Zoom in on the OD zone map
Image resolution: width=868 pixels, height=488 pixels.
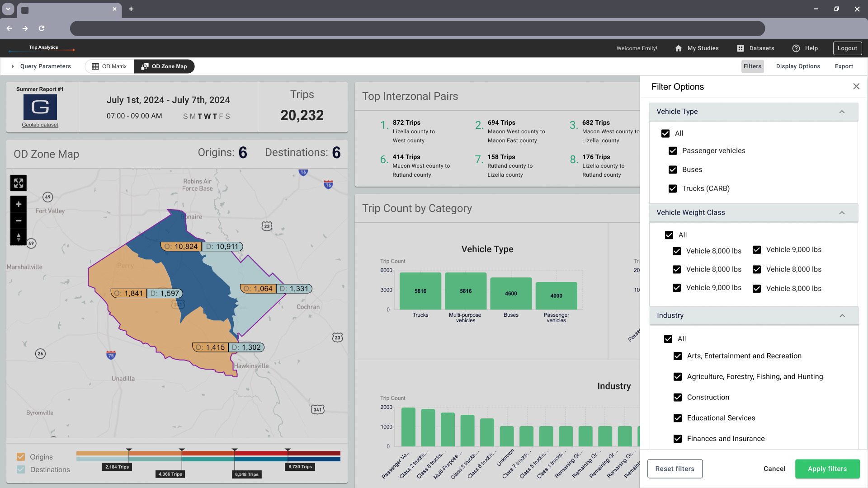(x=19, y=204)
